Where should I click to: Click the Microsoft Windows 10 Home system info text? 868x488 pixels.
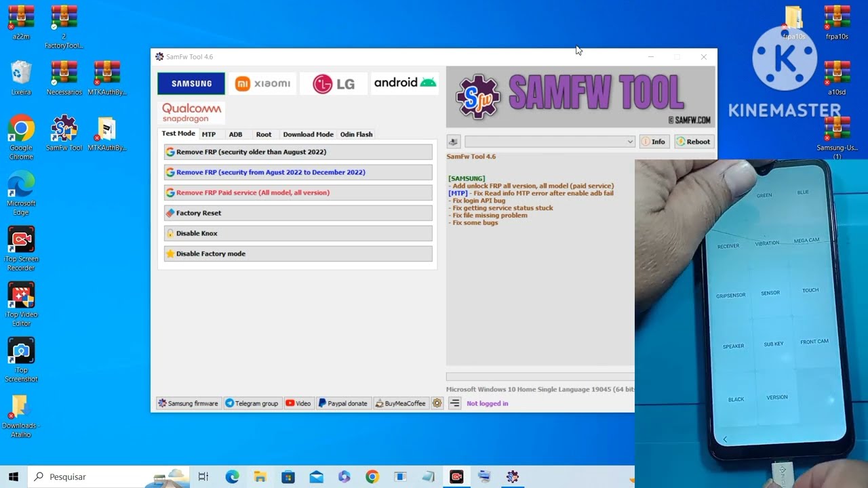click(x=540, y=389)
